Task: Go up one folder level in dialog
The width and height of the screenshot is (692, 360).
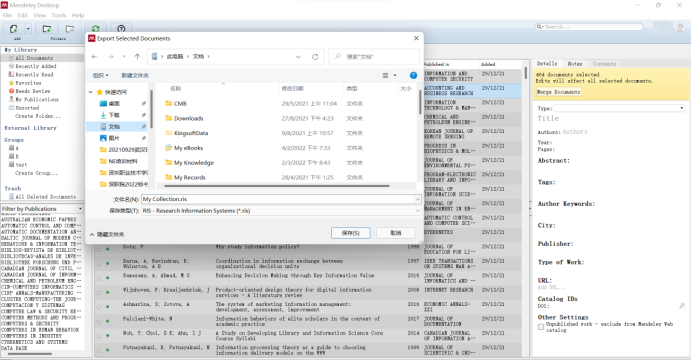Action: pyautogui.click(x=137, y=56)
